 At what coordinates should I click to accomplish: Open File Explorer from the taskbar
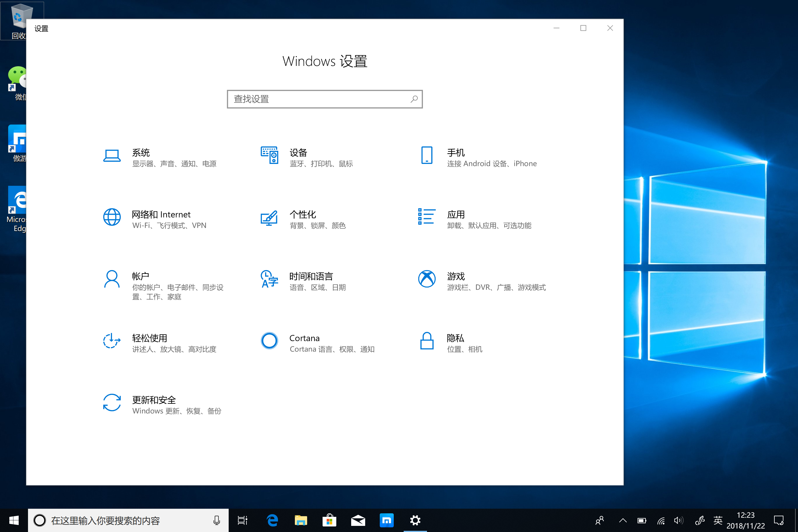[x=301, y=520]
